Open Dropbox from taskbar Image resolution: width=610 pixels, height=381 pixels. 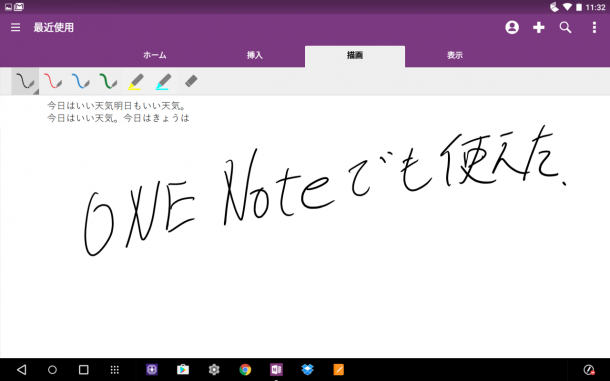pos(307,369)
